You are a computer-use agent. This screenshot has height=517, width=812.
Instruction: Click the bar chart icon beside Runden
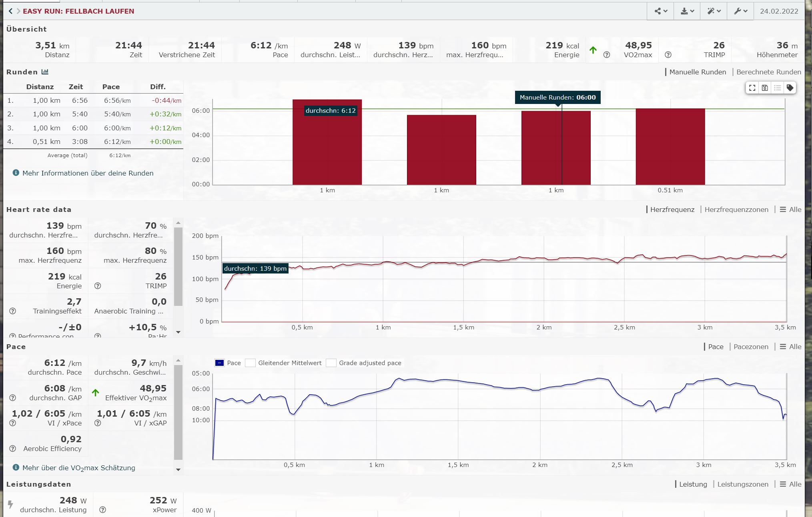tap(45, 72)
